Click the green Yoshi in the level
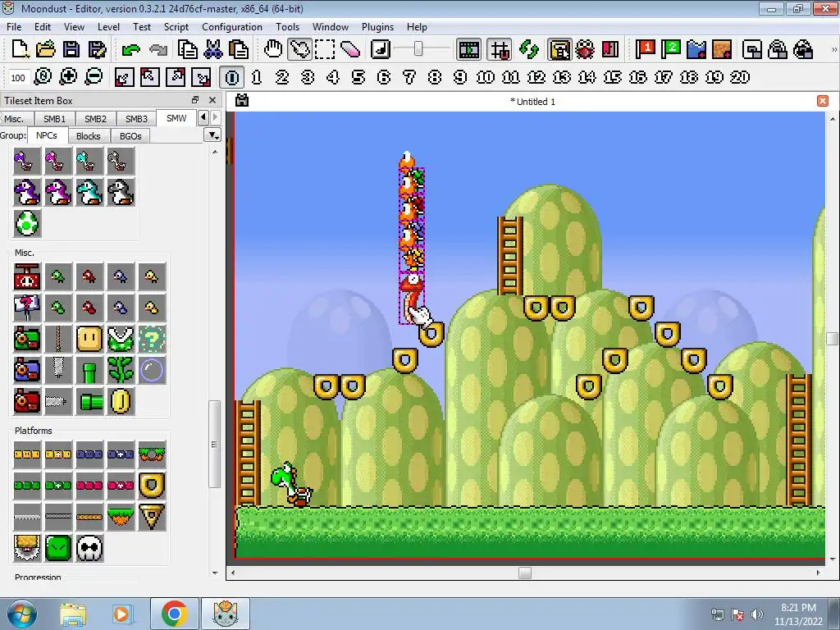This screenshot has height=630, width=840. click(291, 484)
